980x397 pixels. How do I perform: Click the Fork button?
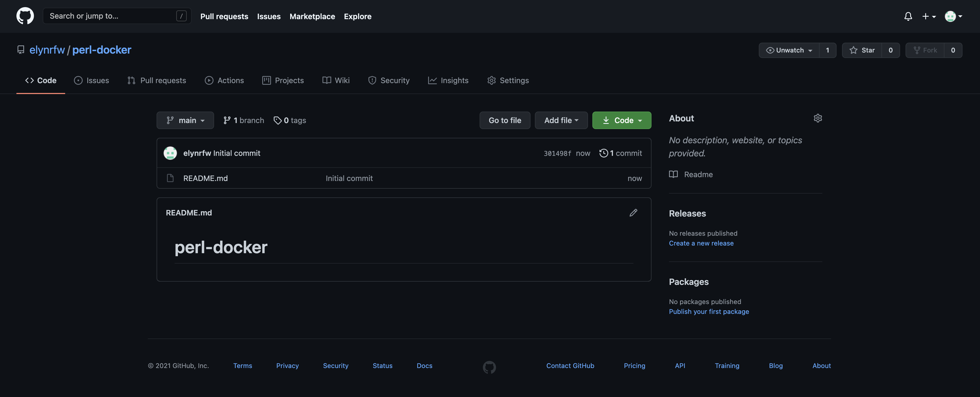pos(925,50)
